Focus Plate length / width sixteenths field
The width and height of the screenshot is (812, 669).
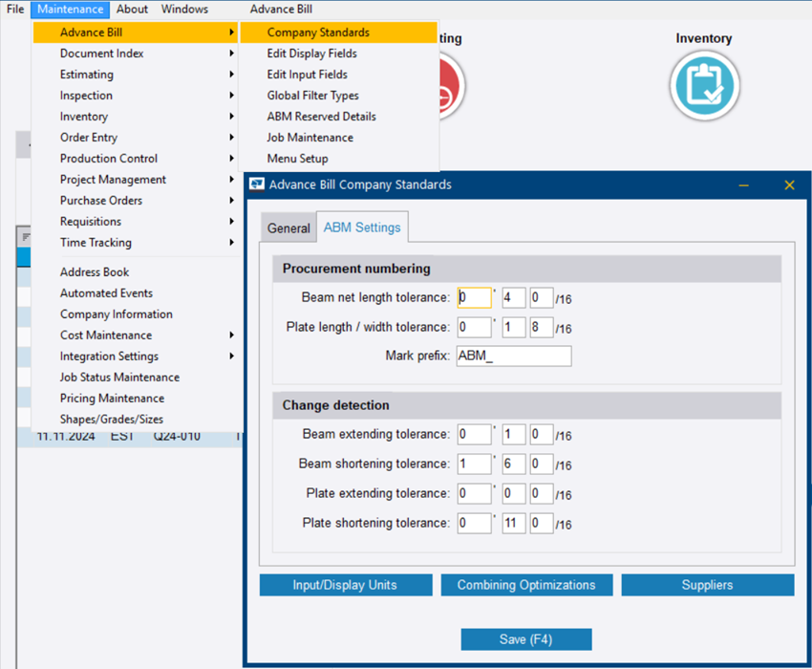tap(542, 327)
